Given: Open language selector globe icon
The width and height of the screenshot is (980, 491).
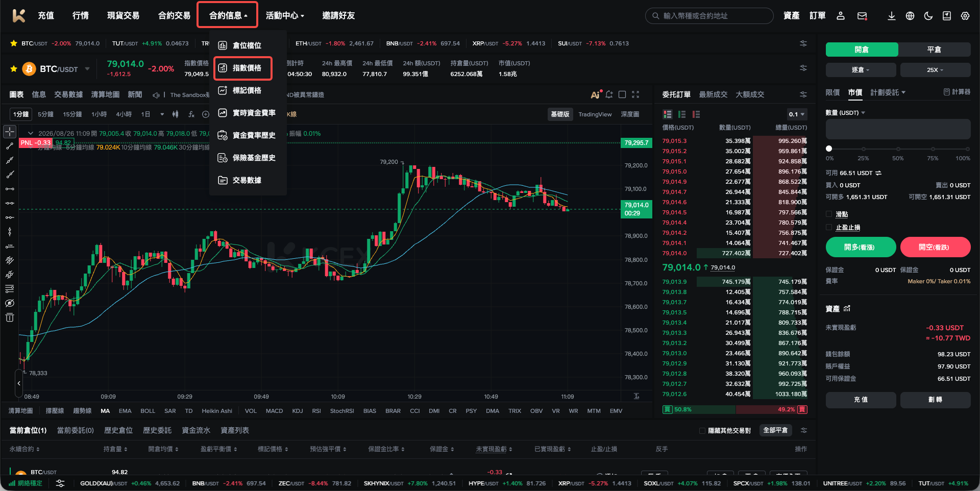Looking at the screenshot, I should click(x=910, y=16).
